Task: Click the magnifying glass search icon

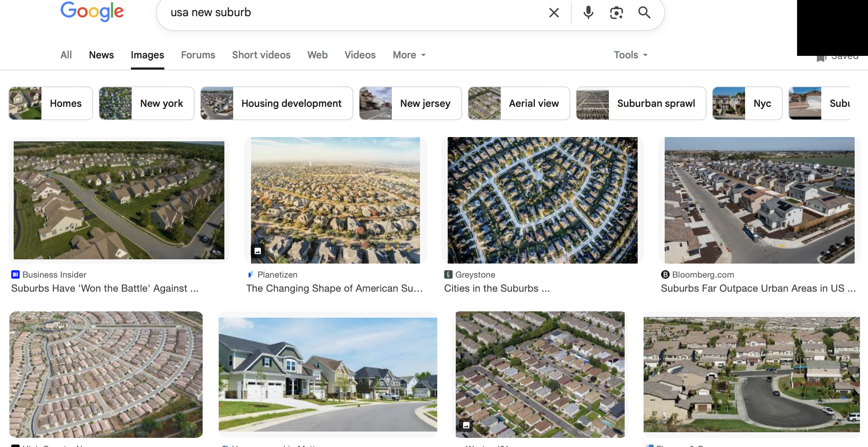Action: tap(644, 13)
